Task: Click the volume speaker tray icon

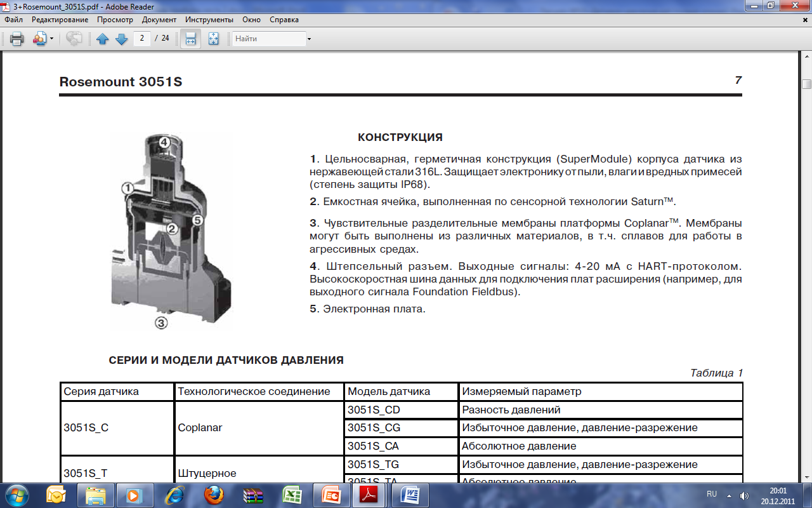Action: pyautogui.click(x=744, y=495)
